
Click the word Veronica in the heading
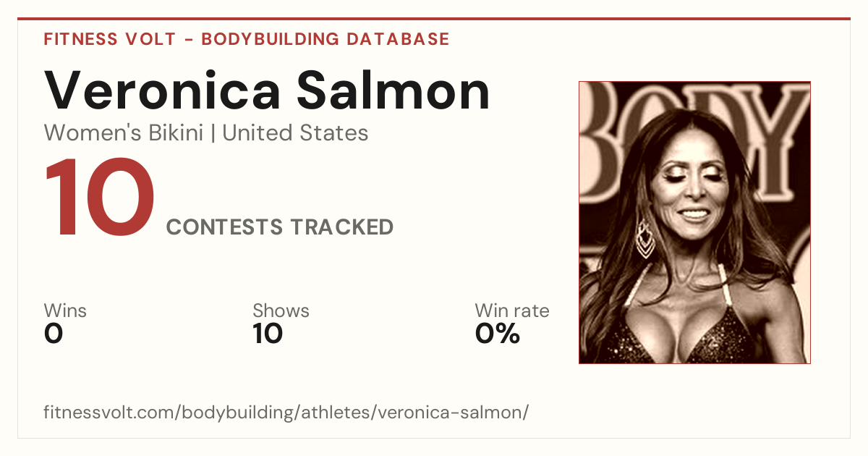click(x=163, y=91)
